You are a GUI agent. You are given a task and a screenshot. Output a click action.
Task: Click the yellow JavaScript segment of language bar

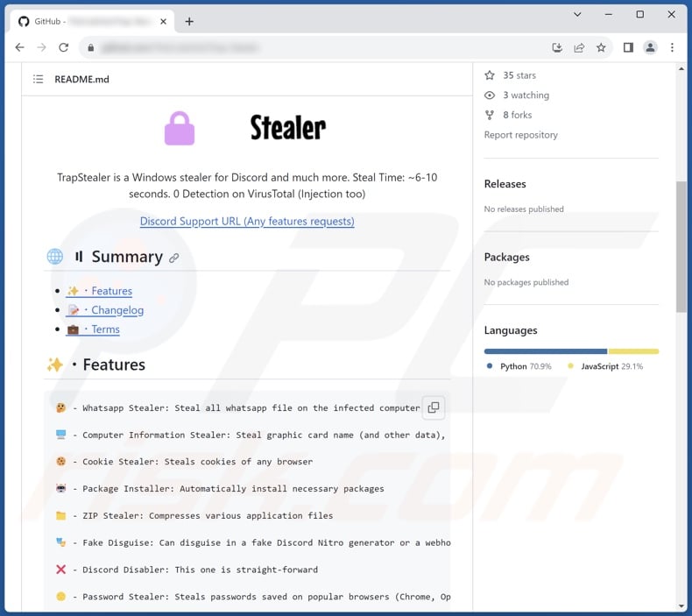(x=633, y=351)
